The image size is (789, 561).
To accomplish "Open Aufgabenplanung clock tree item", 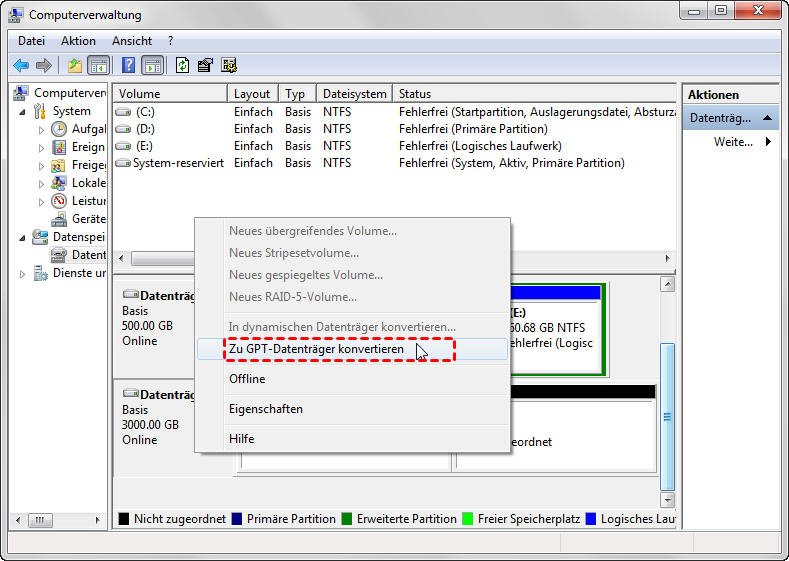I will 79,129.
